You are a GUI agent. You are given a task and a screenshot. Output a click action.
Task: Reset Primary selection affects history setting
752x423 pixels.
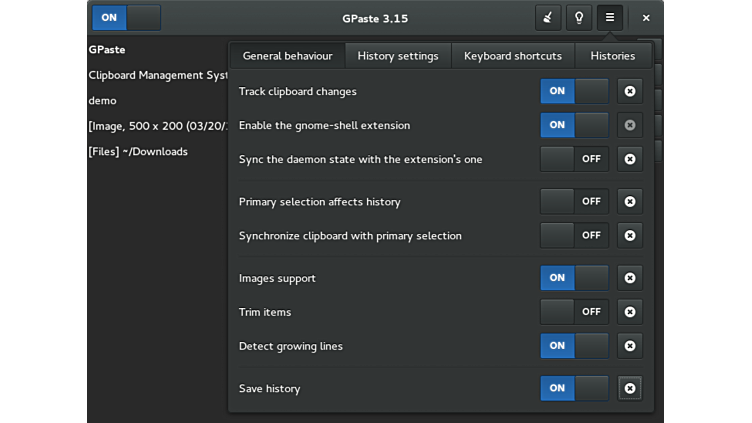pos(629,202)
